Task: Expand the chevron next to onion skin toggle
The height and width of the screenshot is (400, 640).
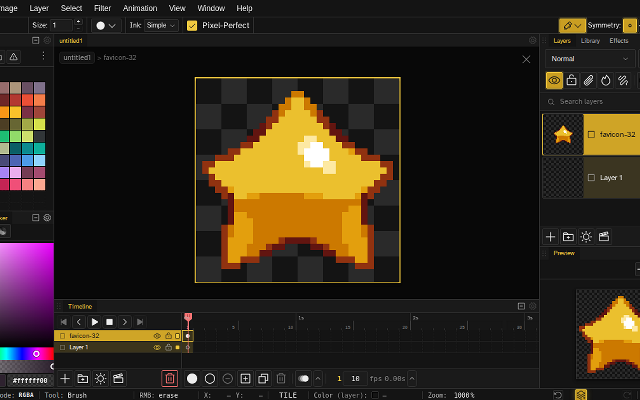Action: [x=318, y=379]
